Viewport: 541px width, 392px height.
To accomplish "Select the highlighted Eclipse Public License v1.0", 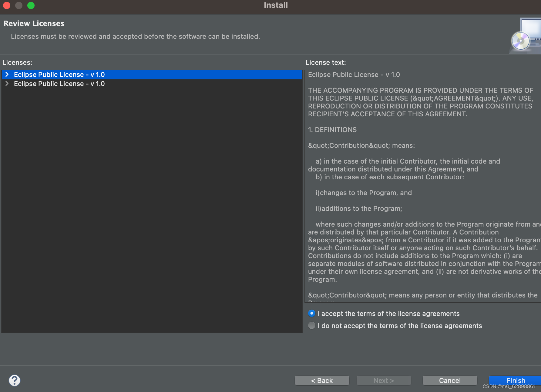I will [59, 75].
